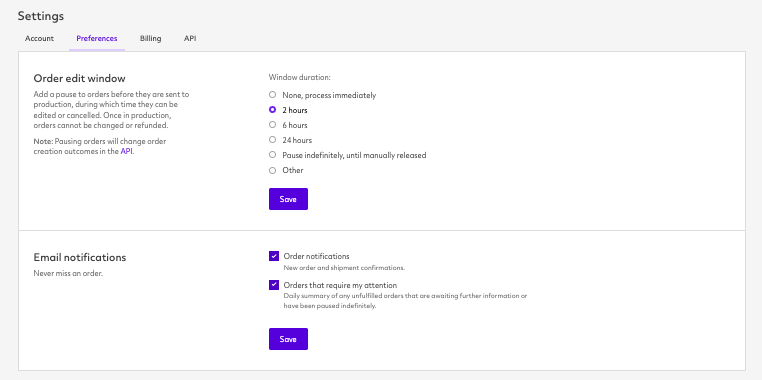762x380 pixels.
Task: Choose the 2 hours window duration
Action: (273, 110)
